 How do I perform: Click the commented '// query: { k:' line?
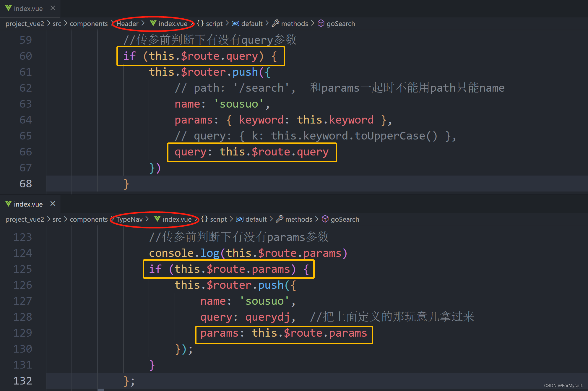click(316, 136)
